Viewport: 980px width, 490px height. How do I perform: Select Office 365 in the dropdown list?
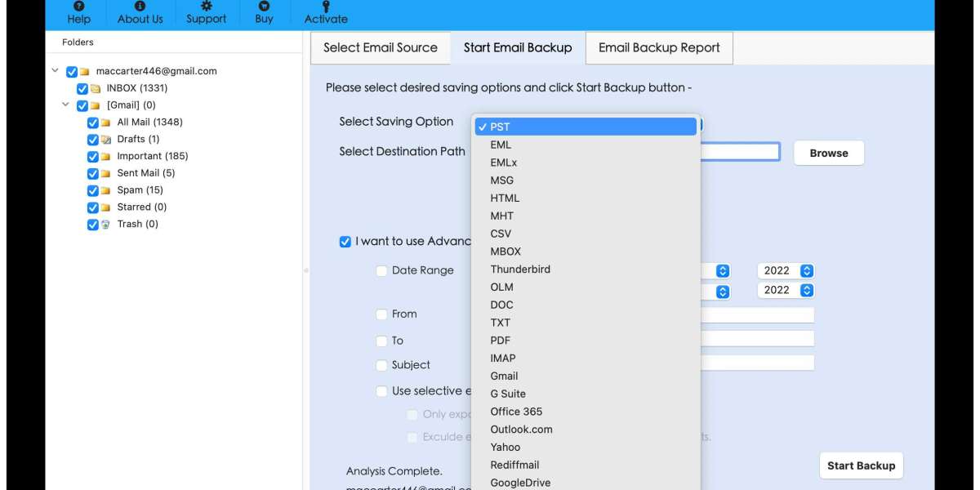tap(515, 412)
